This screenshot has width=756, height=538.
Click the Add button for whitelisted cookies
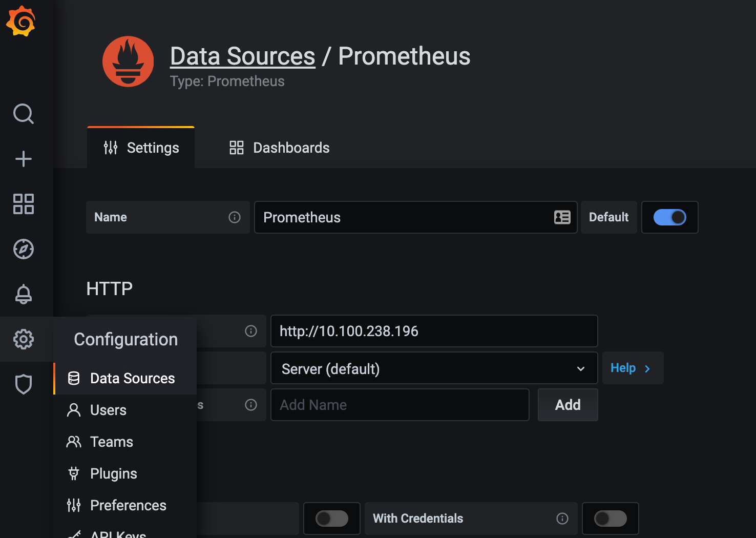pyautogui.click(x=568, y=405)
